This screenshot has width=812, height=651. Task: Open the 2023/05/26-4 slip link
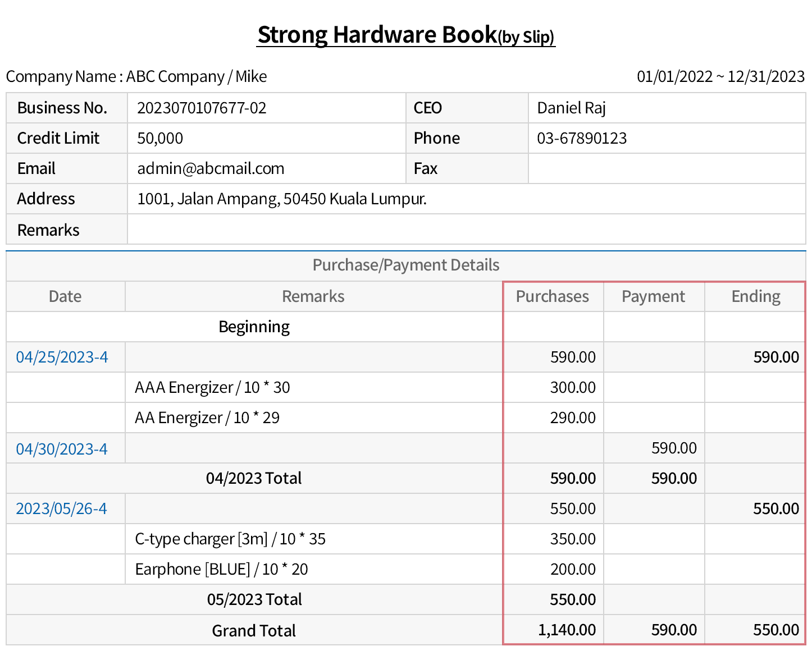pos(61,508)
